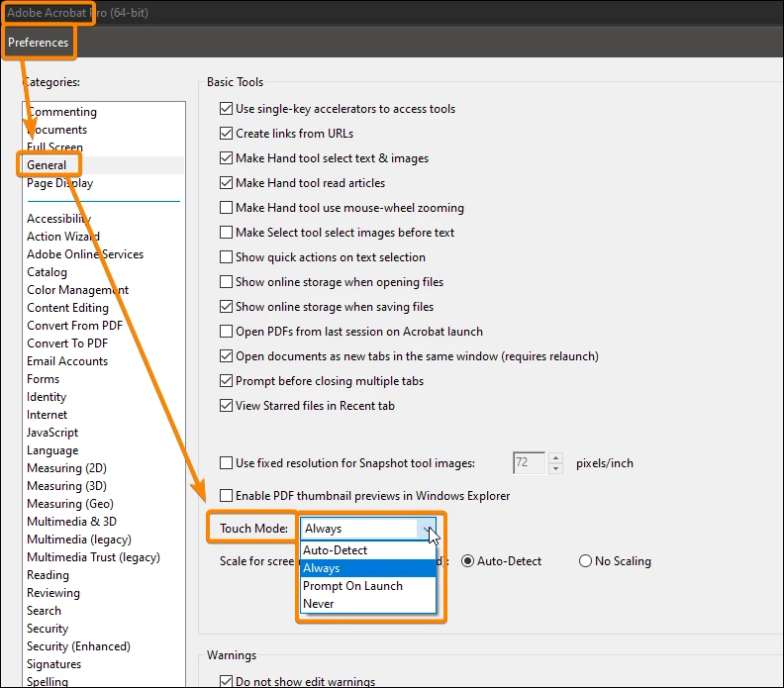Uncheck 'Show online storage when saving files'
Screen dimensions: 784x688
[x=226, y=307]
